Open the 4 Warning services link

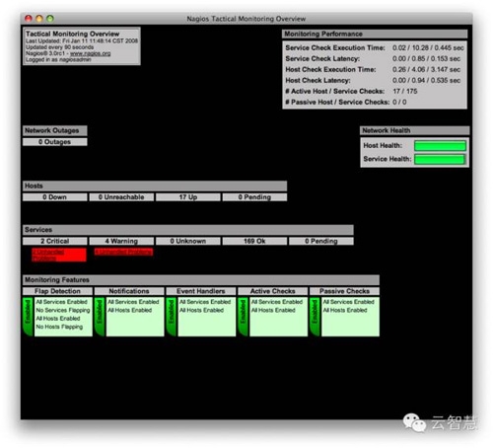click(x=121, y=241)
